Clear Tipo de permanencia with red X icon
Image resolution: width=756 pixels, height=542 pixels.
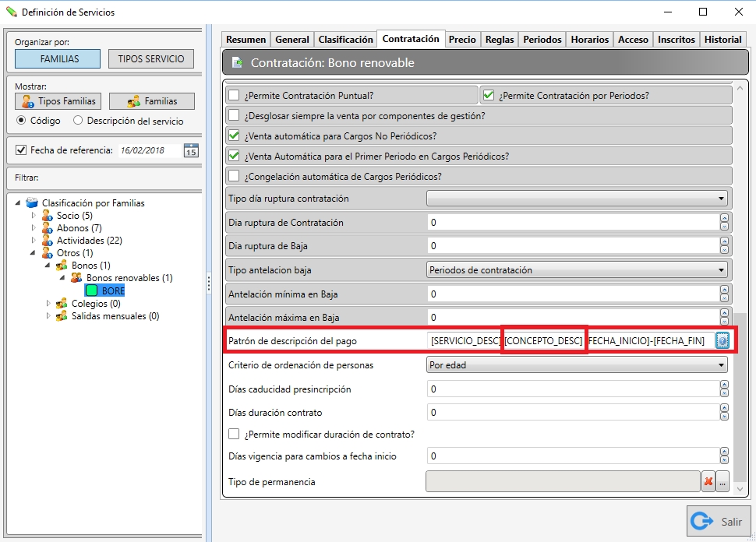[x=708, y=481]
